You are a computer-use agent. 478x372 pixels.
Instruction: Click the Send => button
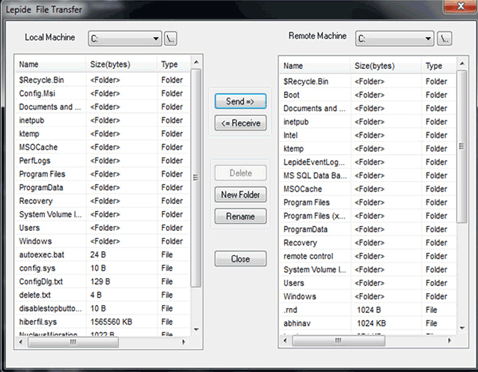(x=240, y=101)
